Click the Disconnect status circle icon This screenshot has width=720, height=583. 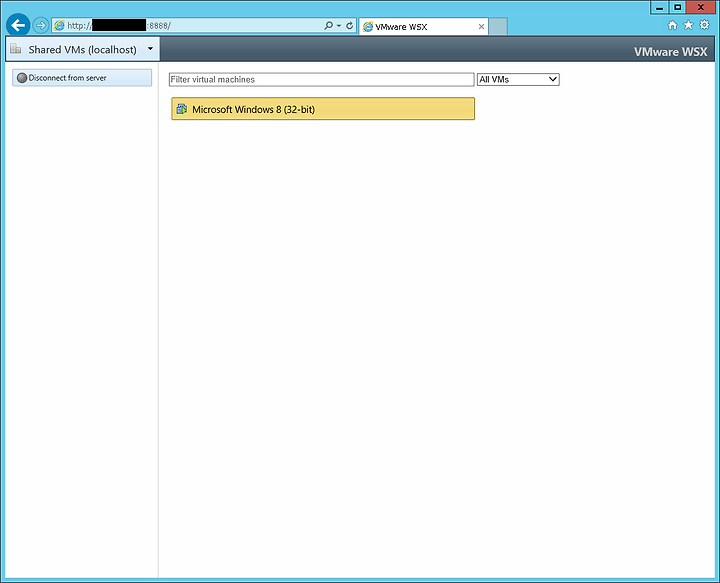tap(22, 78)
